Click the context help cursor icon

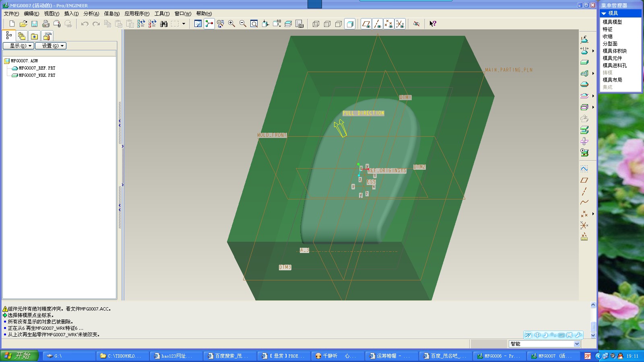point(433,24)
